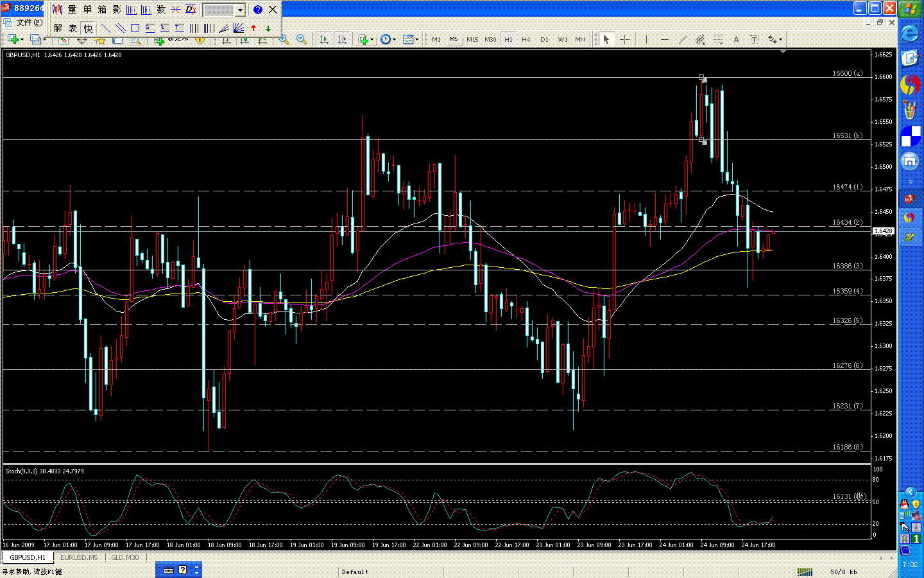Click the new chart icon with green plus
Image resolution: width=924 pixels, height=578 pixels.
click(13, 39)
